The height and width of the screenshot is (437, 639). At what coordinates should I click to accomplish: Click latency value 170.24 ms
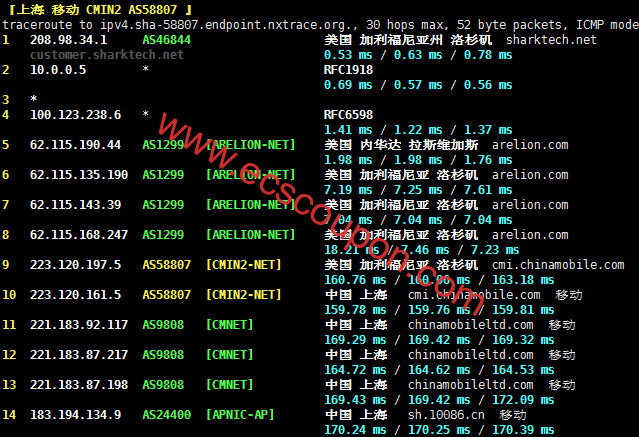(355, 430)
